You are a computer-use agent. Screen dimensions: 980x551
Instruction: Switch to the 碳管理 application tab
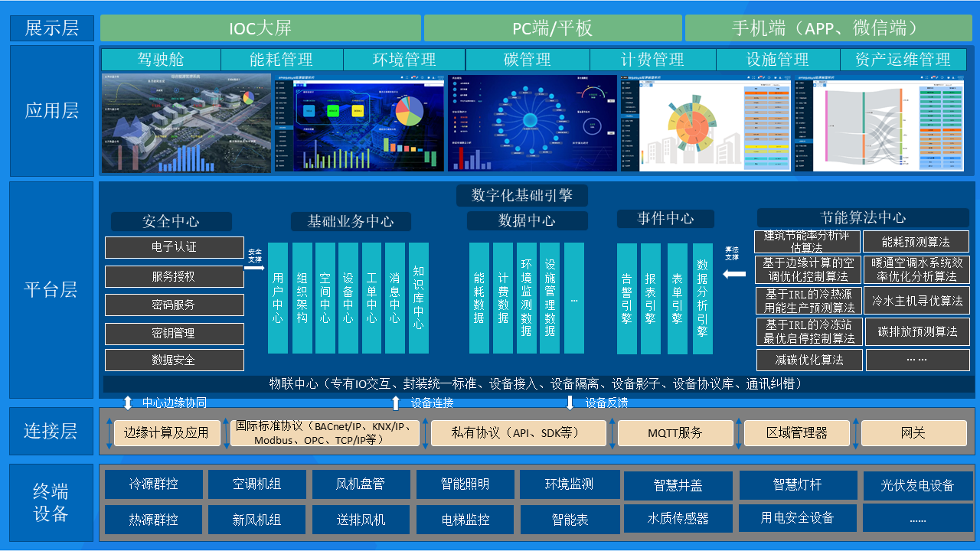[x=527, y=59]
